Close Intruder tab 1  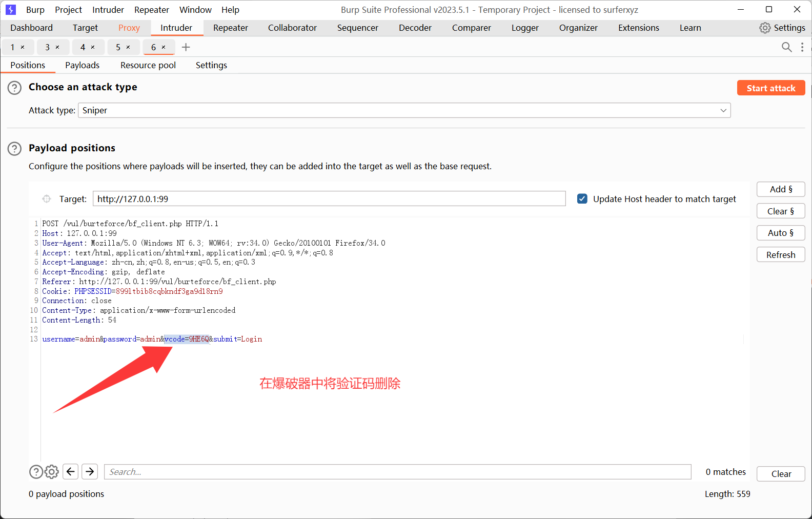[x=23, y=47]
